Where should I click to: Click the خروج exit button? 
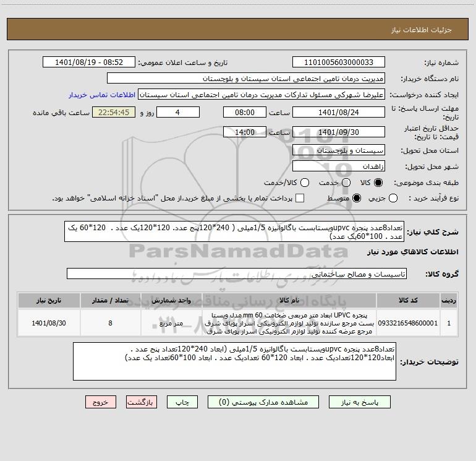click(x=101, y=402)
